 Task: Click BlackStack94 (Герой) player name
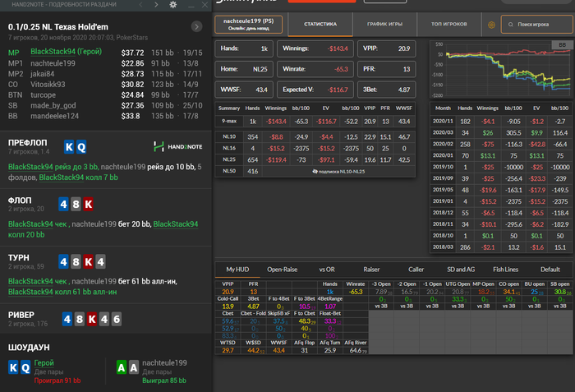pos(66,52)
